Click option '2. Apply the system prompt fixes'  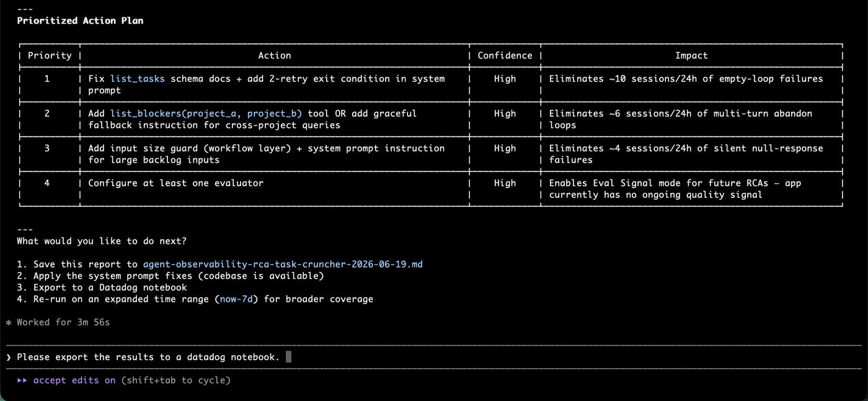coord(170,276)
